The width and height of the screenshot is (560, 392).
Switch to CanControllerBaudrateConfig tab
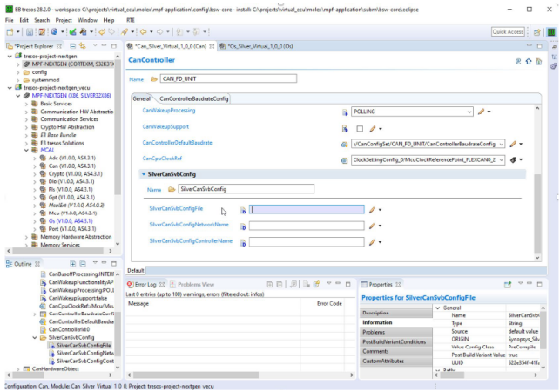[194, 99]
